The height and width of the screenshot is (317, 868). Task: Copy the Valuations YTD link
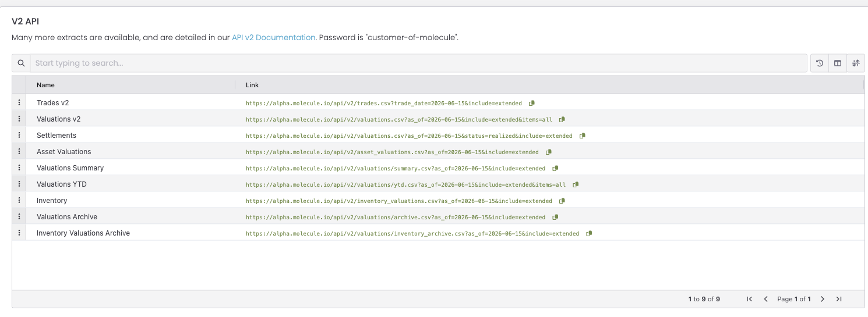[x=576, y=184]
